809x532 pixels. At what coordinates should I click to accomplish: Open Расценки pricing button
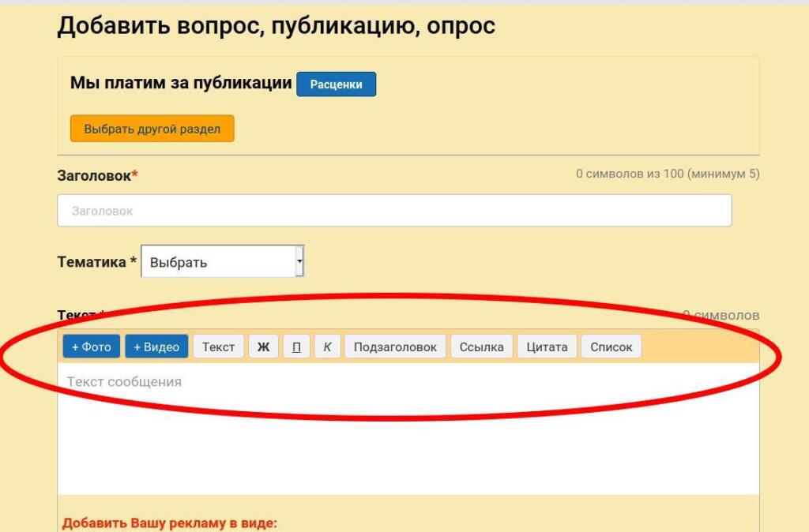(x=336, y=84)
